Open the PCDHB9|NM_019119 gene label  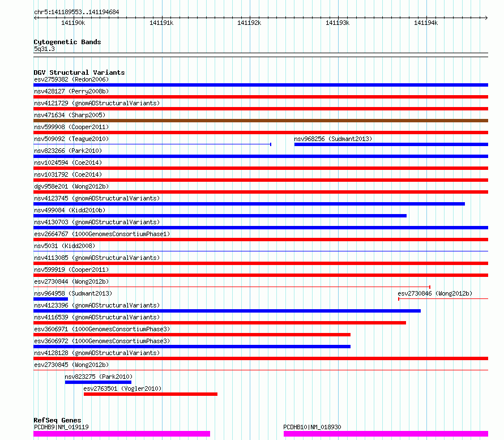pyautogui.click(x=61, y=427)
